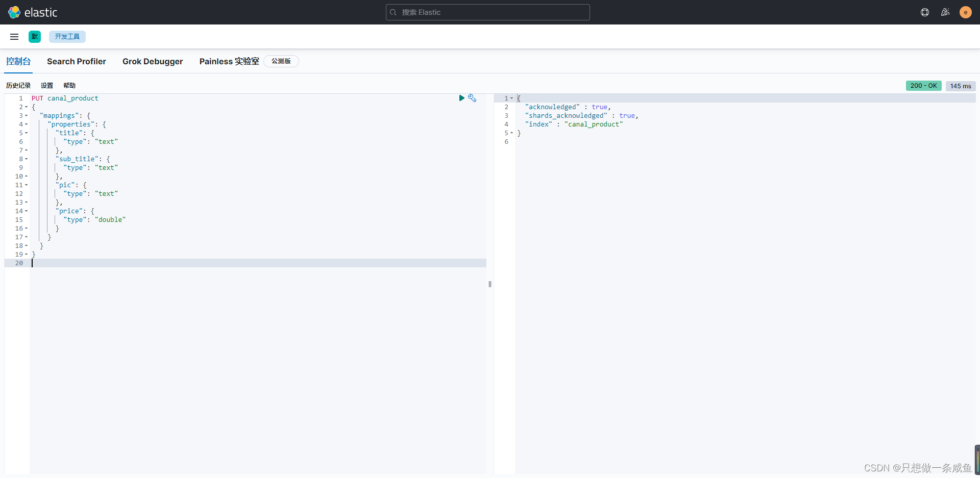The image size is (980, 478).
Task: Click the 145 ms response time badge
Action: click(x=961, y=86)
